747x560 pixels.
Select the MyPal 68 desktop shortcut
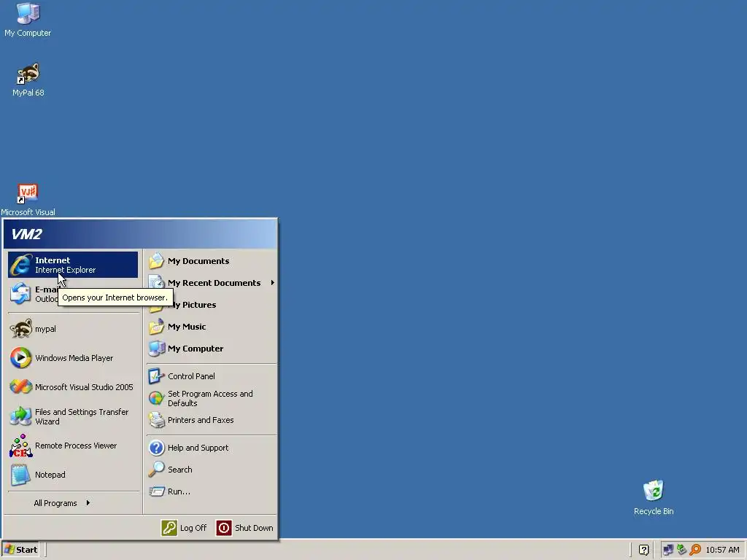coord(28,80)
